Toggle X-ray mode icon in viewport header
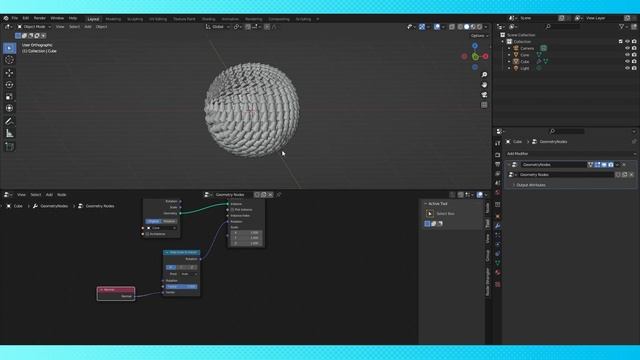The image size is (640, 360). pyautogui.click(x=452, y=27)
